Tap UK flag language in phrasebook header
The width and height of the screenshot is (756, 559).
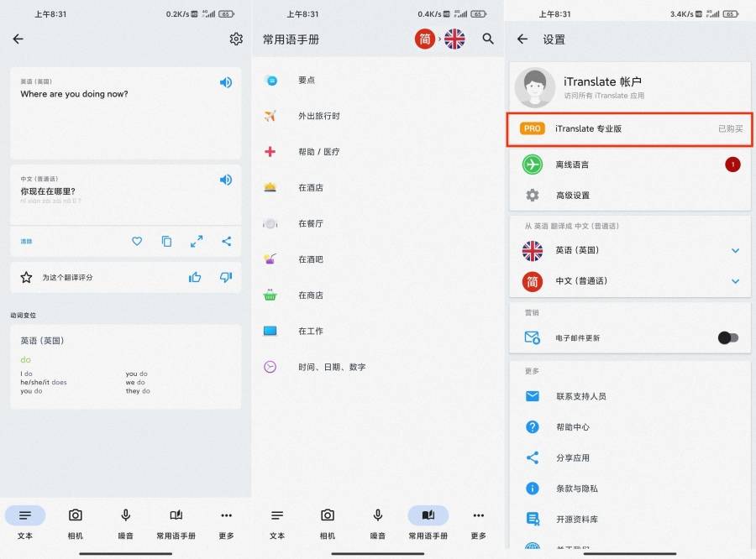[x=454, y=39]
